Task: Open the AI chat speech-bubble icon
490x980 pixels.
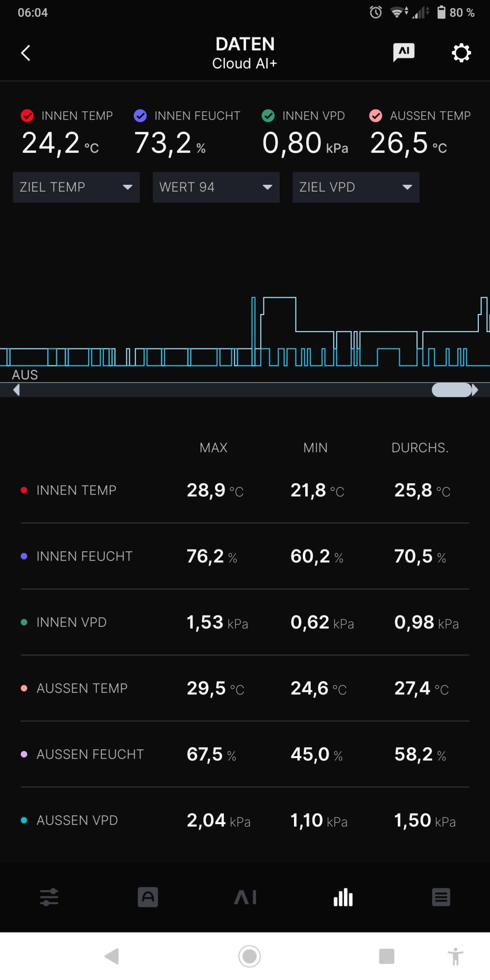Action: pyautogui.click(x=404, y=52)
